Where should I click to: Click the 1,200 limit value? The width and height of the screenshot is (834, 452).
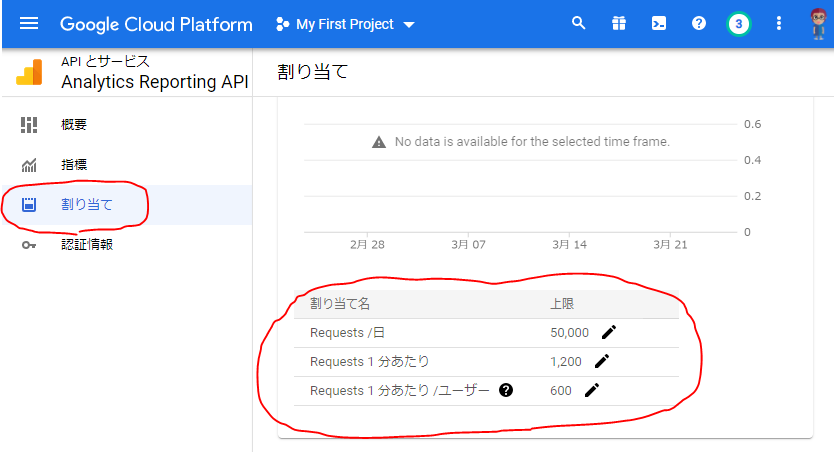click(x=566, y=362)
